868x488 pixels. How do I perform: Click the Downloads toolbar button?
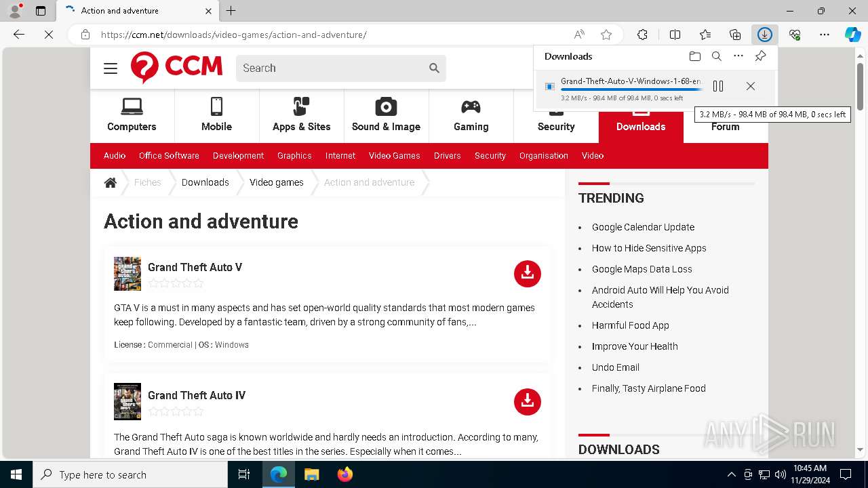(x=764, y=35)
